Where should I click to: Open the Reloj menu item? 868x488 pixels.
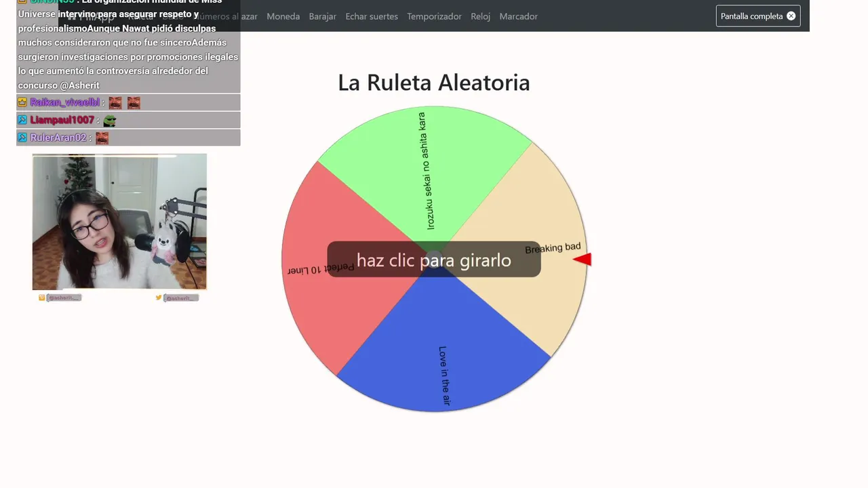pos(480,16)
